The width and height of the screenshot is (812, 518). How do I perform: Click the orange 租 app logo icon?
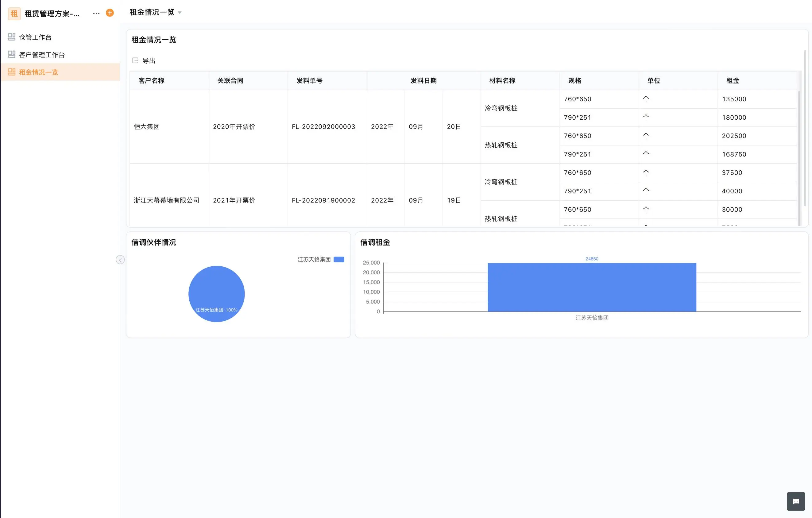[x=14, y=14]
